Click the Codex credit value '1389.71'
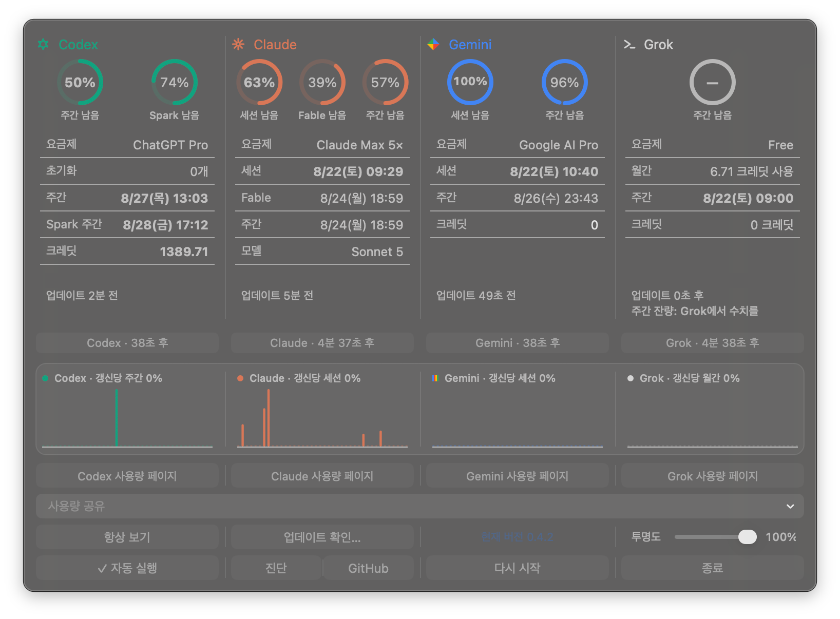The height and width of the screenshot is (619, 840). click(184, 252)
